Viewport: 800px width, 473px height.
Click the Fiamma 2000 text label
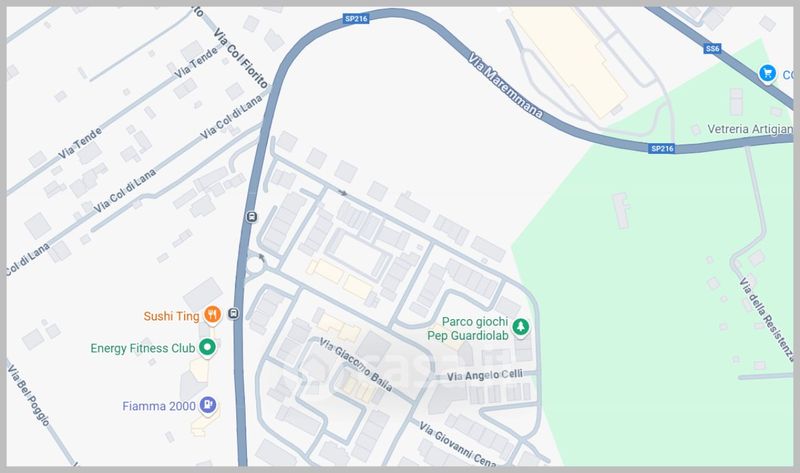coord(159,406)
